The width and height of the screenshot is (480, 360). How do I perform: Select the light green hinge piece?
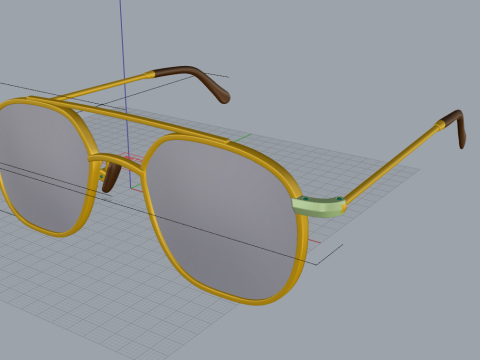click(318, 207)
